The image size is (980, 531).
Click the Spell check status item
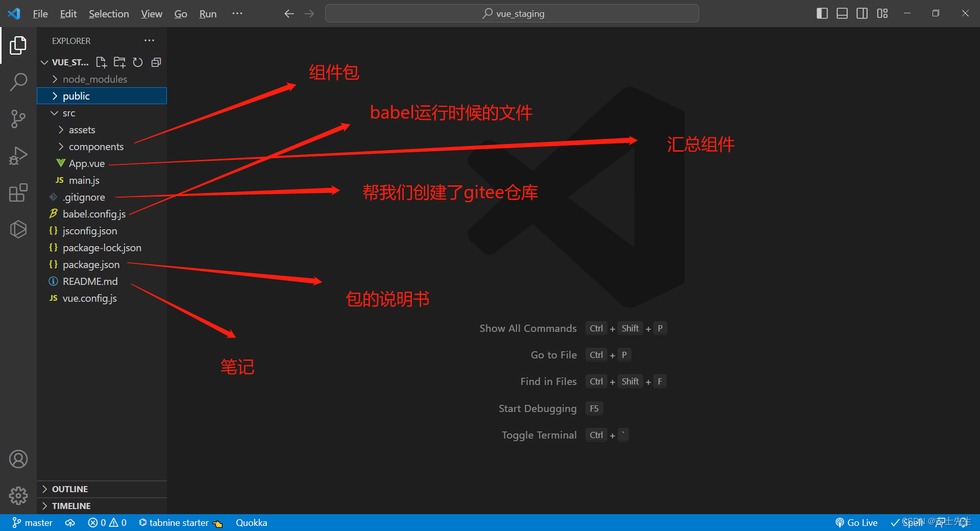pos(907,523)
